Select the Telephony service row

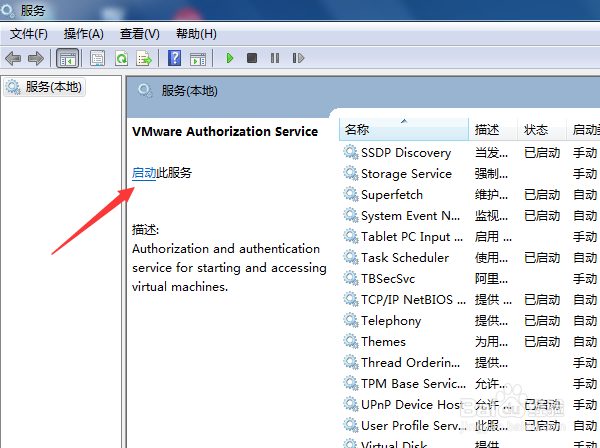[x=469, y=321]
